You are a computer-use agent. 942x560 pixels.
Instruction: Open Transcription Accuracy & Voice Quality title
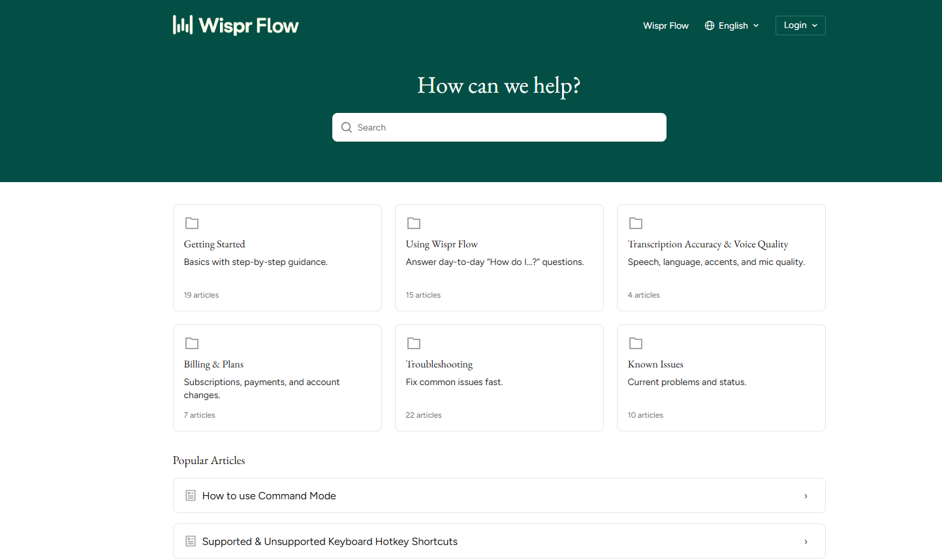point(708,244)
